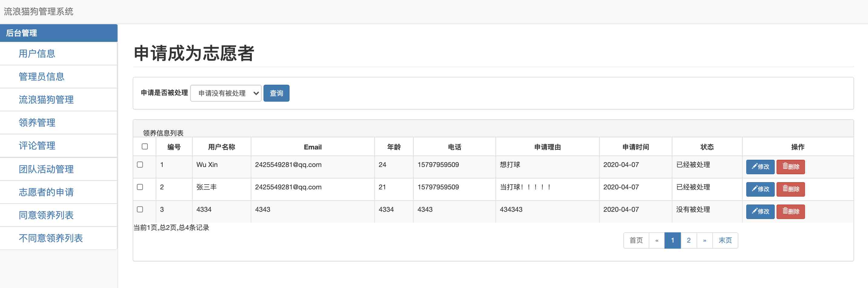Click the 状态 column header
The image size is (868, 288).
click(707, 147)
